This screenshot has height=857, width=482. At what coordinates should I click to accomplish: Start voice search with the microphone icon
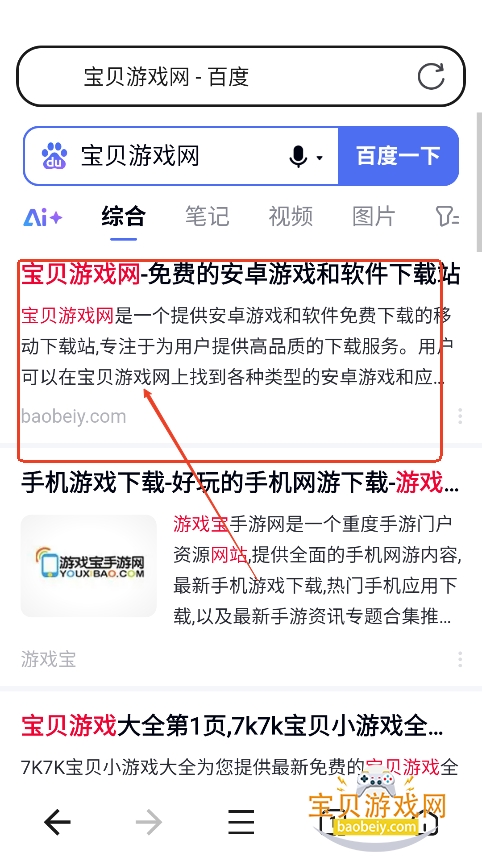298,157
